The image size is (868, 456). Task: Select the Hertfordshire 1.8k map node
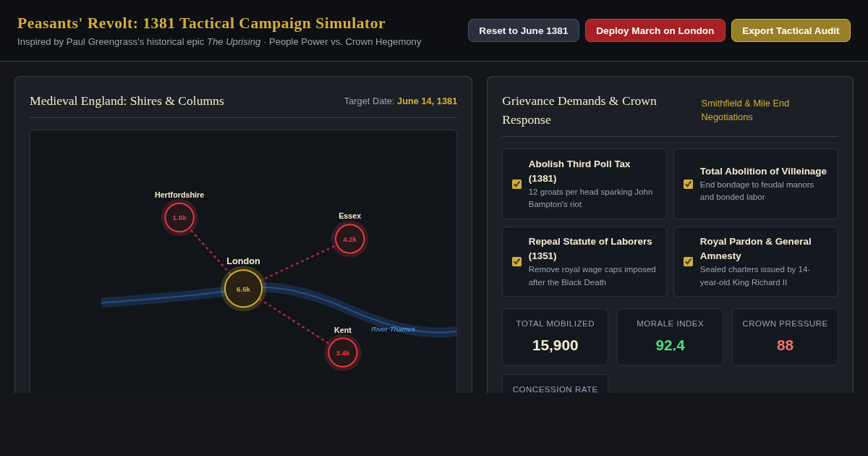[179, 217]
